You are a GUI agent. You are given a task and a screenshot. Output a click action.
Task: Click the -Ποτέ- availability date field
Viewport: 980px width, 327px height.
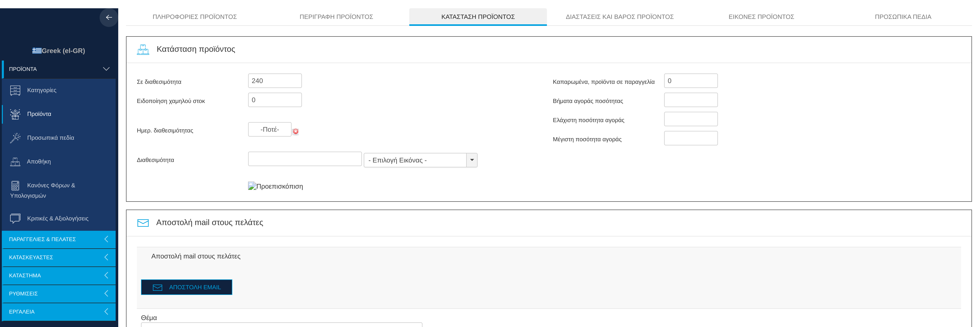coord(270,129)
